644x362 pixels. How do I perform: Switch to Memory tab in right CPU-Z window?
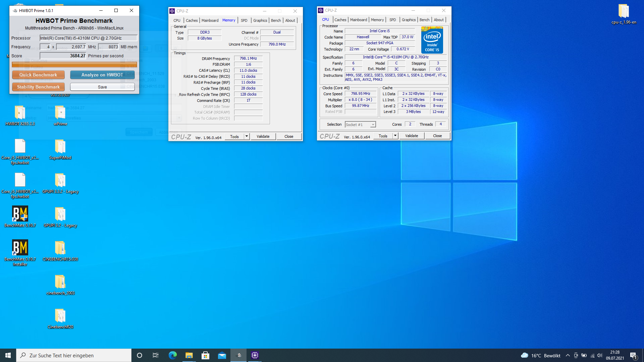point(377,20)
